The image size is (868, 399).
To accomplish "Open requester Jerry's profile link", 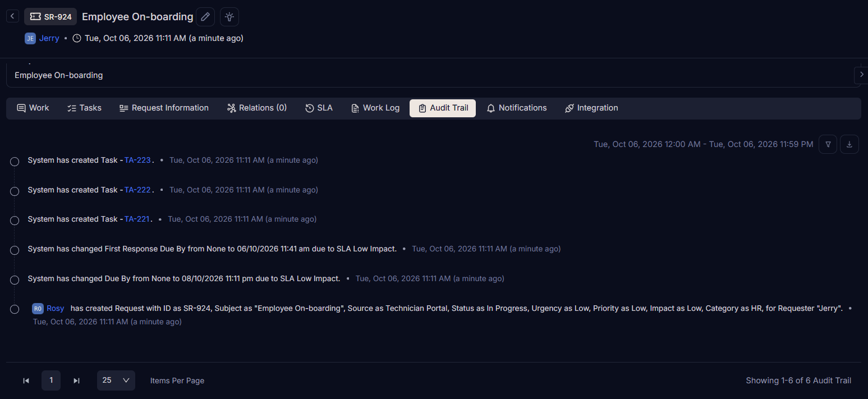I will point(49,38).
